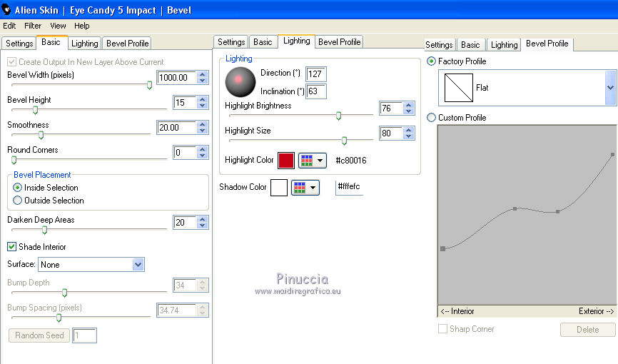The height and width of the screenshot is (364, 618).
Task: Increase the Highlight Brightness with up arrow
Action: 409,106
